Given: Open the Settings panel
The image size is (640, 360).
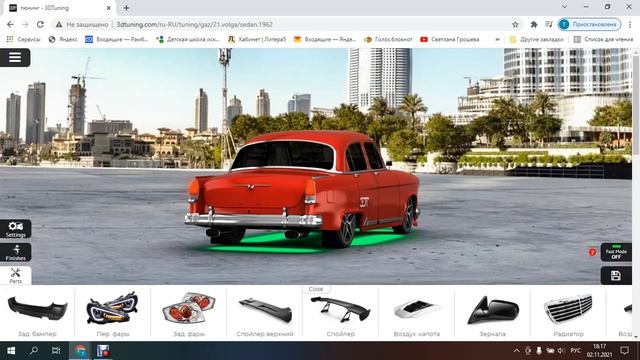Looking at the screenshot, I should [16, 229].
